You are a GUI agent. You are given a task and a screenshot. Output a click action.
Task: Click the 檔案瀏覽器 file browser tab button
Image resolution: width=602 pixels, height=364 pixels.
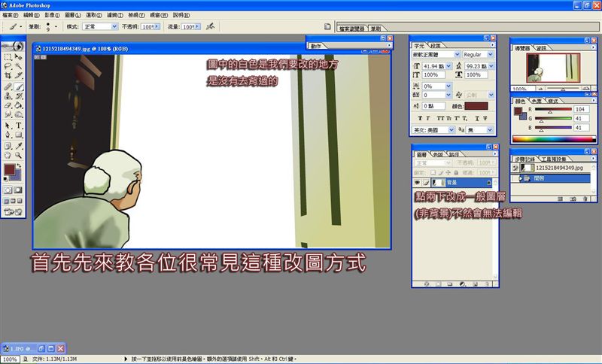click(351, 29)
